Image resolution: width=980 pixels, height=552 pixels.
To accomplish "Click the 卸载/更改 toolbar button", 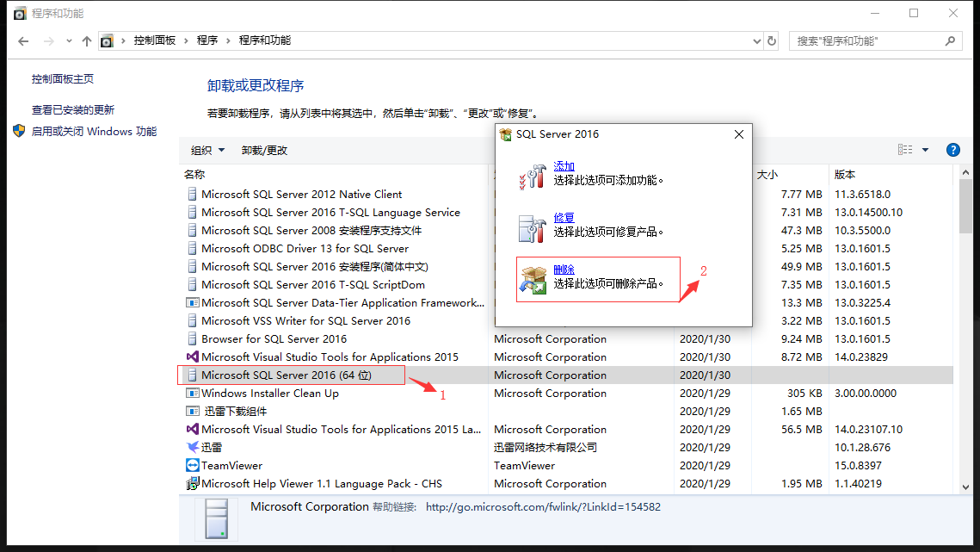I will click(x=264, y=150).
